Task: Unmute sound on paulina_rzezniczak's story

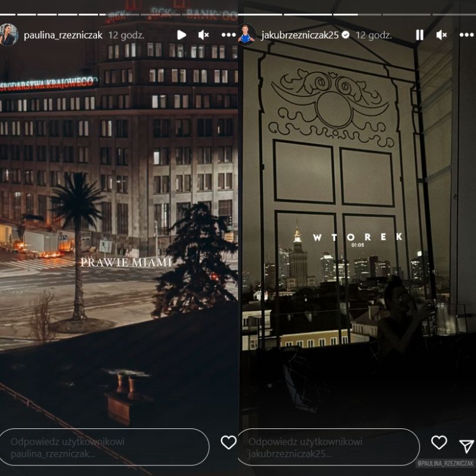Action: 203,35
